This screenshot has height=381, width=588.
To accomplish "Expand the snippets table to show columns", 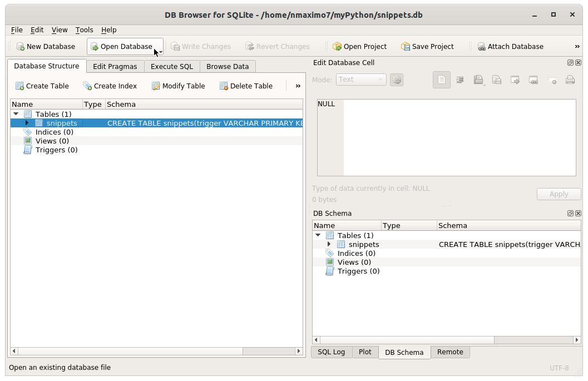I will pyautogui.click(x=26, y=123).
